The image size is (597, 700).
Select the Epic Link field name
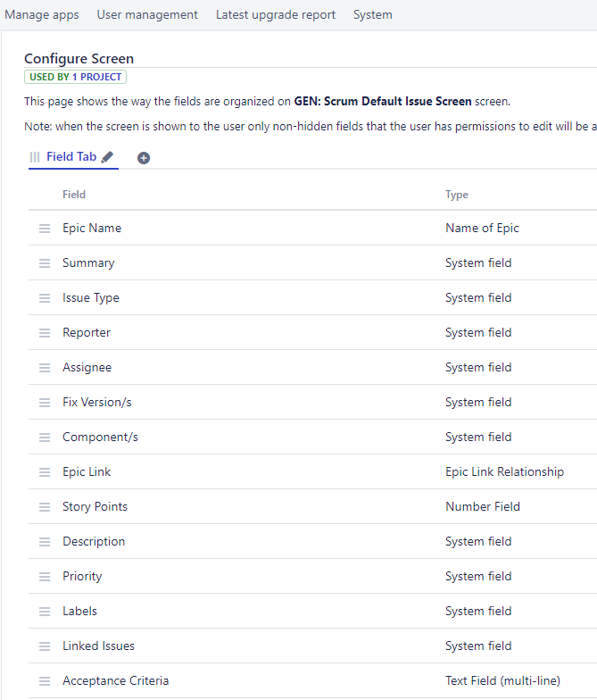[87, 471]
